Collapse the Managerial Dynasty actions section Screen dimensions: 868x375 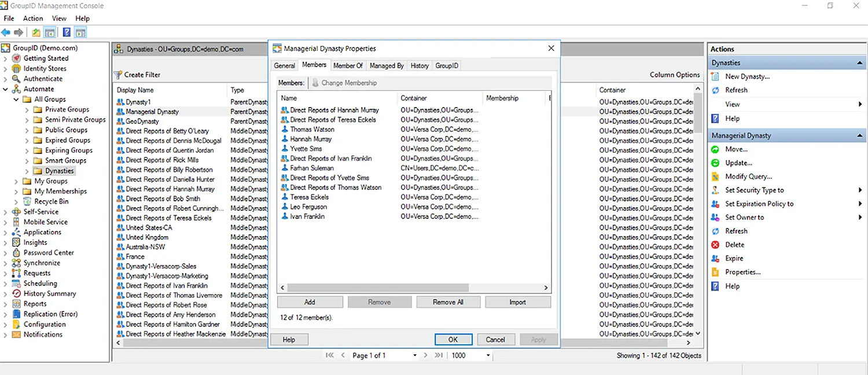[860, 135]
